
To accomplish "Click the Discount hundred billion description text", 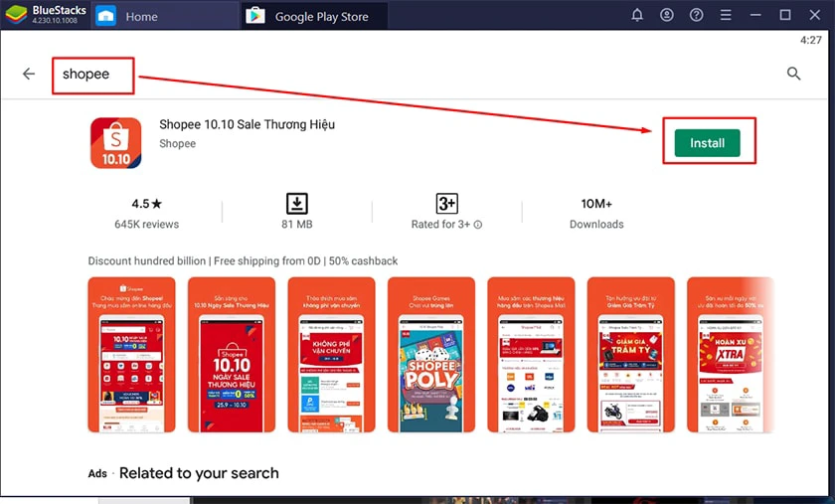I will click(243, 261).
